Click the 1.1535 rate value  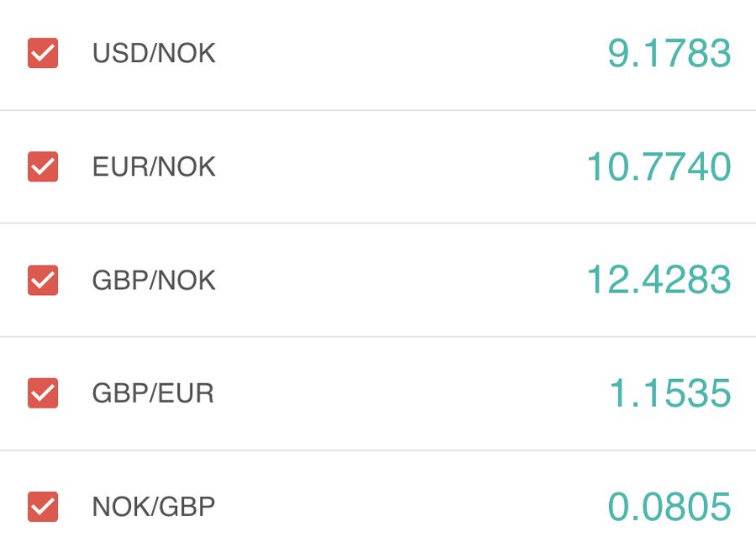point(670,392)
